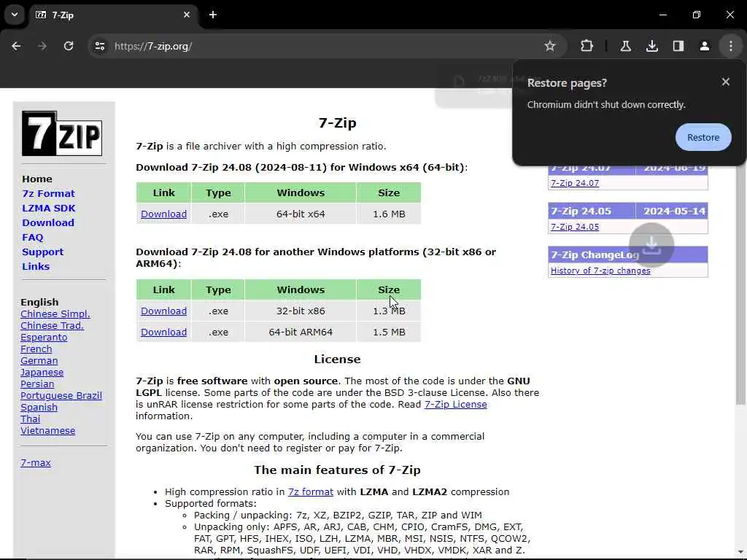Open the FAQ page
This screenshot has width=747, height=560.
[x=32, y=237]
